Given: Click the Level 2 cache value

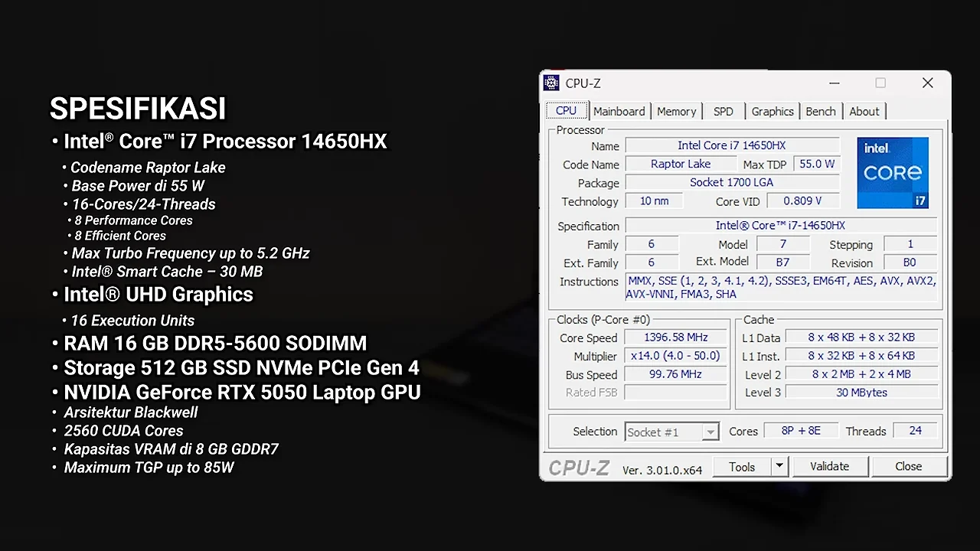Looking at the screenshot, I should [x=862, y=374].
